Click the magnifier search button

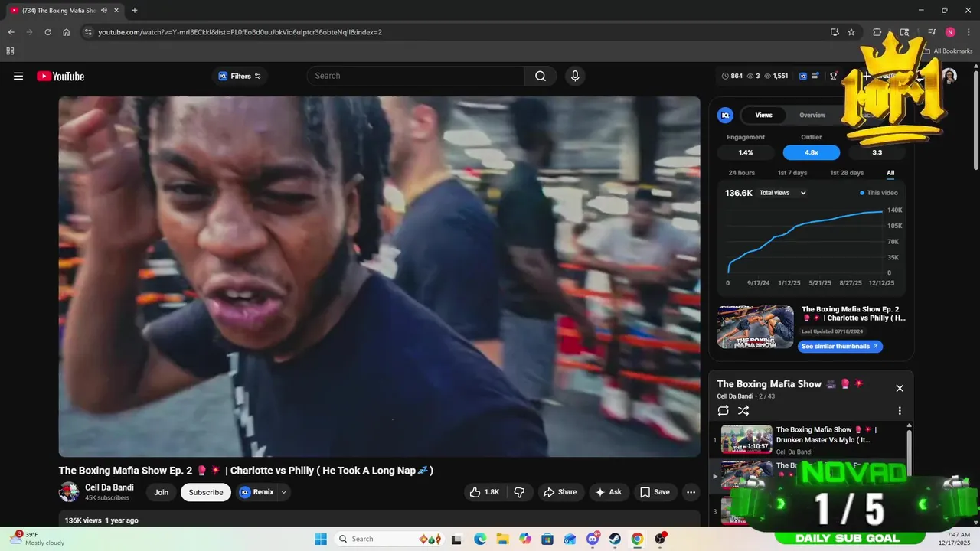click(541, 76)
